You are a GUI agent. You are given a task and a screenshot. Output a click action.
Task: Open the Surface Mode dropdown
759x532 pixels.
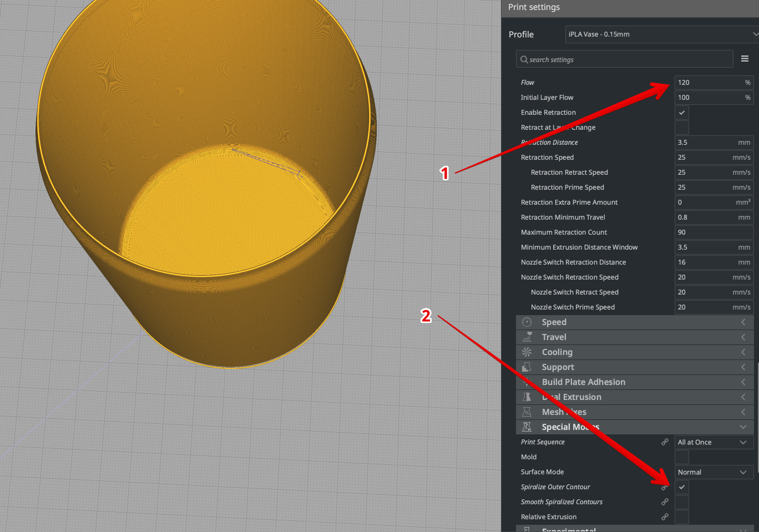(x=714, y=472)
